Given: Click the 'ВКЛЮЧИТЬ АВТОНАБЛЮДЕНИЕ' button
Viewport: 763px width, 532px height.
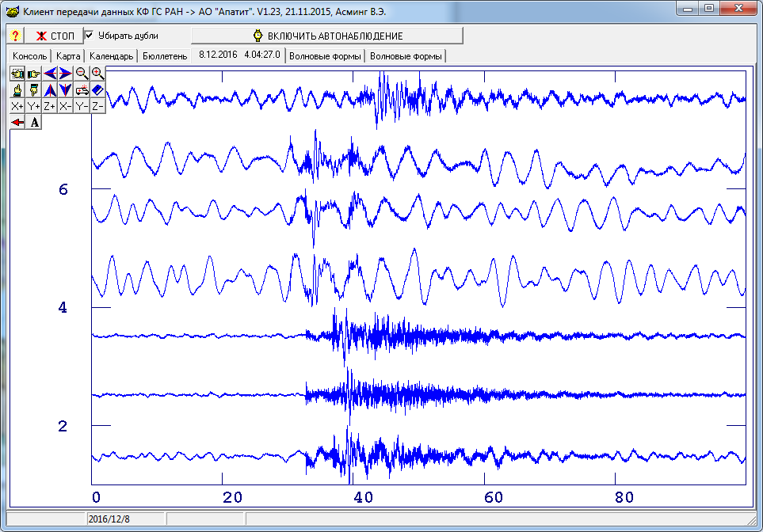Looking at the screenshot, I should [326, 36].
